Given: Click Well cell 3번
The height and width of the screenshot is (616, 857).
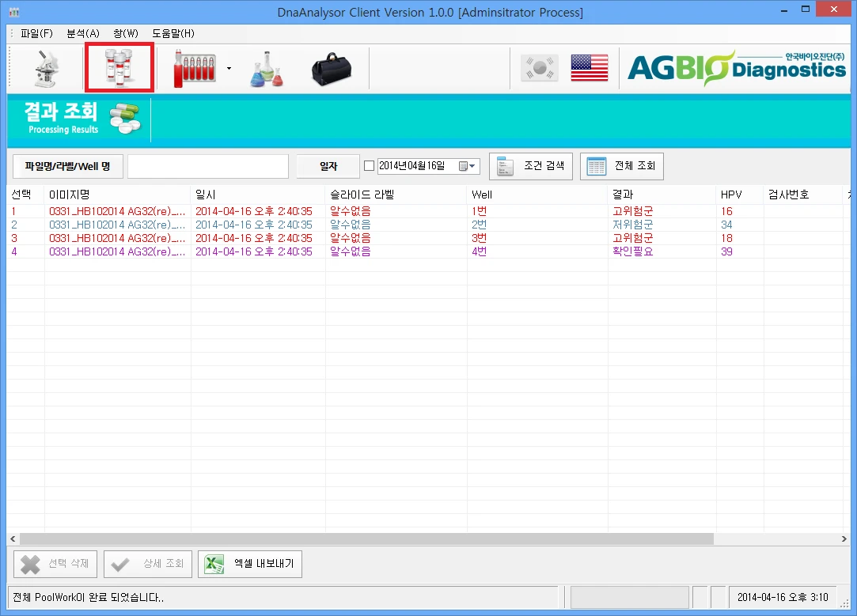Looking at the screenshot, I should click(480, 238).
